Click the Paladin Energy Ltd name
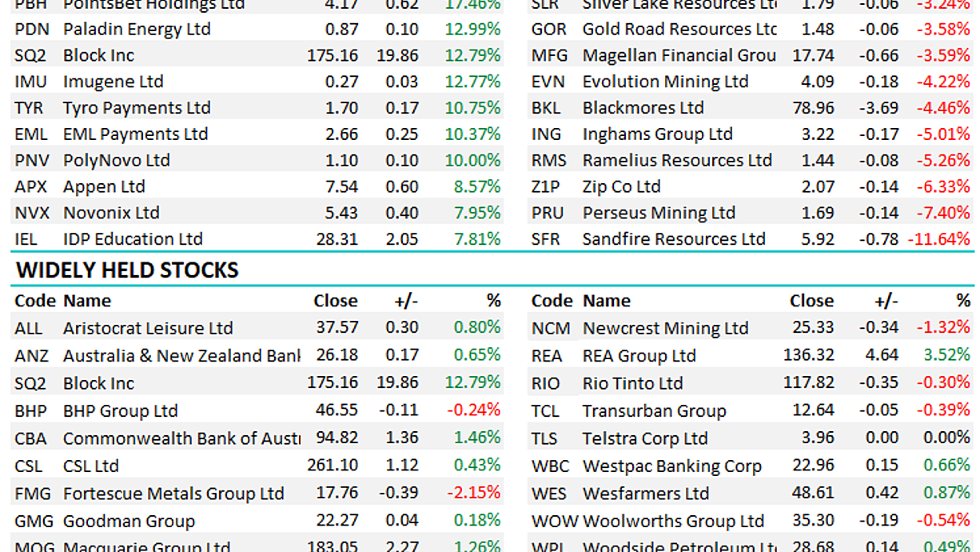The height and width of the screenshot is (552, 980). coord(137,30)
